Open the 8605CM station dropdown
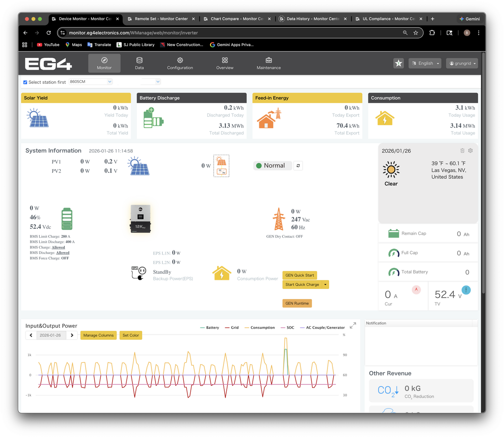 (x=91, y=82)
